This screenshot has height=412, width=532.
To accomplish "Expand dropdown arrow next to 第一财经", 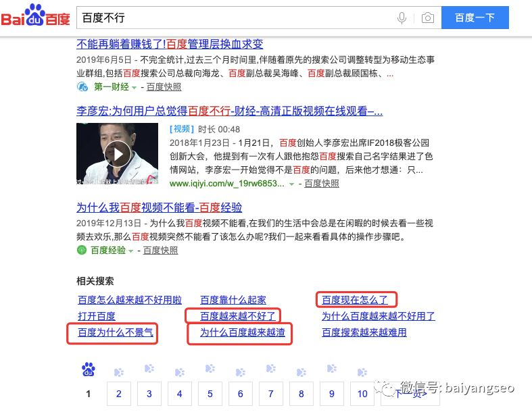I will (133, 88).
